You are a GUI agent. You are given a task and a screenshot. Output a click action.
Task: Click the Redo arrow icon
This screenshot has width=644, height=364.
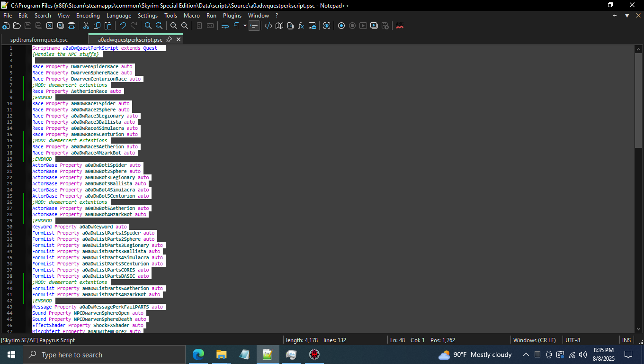pyautogui.click(x=134, y=26)
